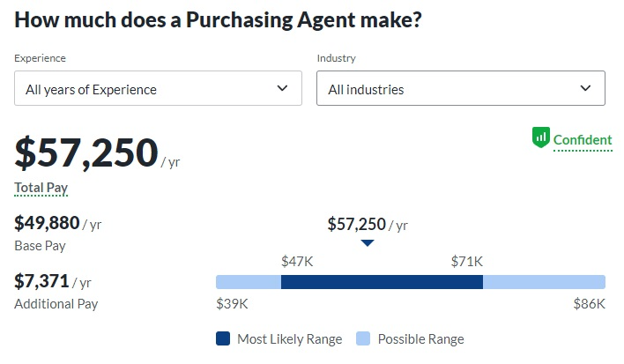Click the right light blue bar segment

click(x=544, y=282)
